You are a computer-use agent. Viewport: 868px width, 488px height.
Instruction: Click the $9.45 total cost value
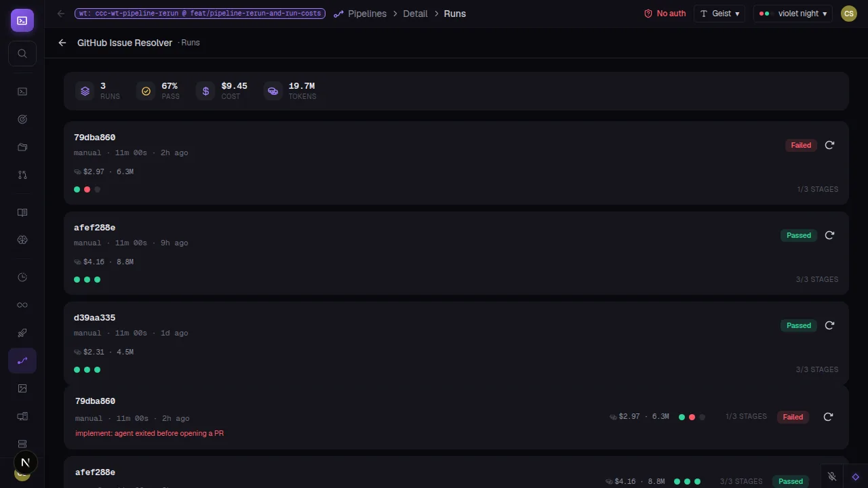click(x=234, y=86)
